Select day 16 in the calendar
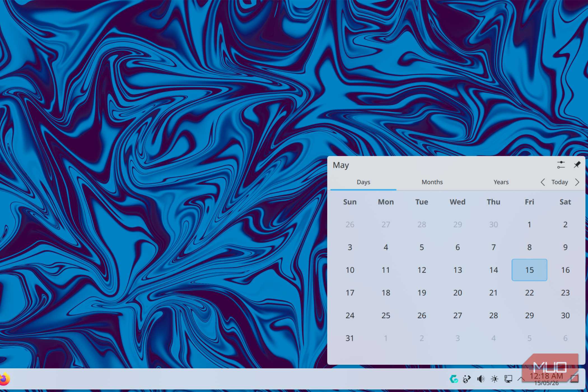The height and width of the screenshot is (392, 588). point(565,270)
